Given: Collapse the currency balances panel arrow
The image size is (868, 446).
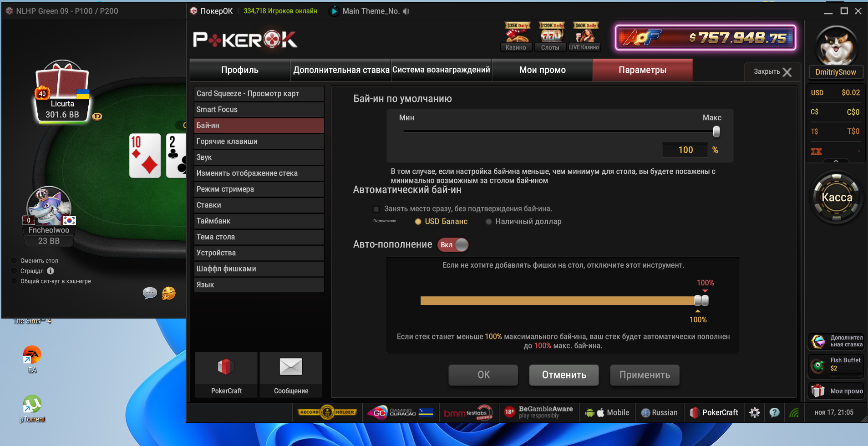Looking at the screenshot, I should coord(836,161).
